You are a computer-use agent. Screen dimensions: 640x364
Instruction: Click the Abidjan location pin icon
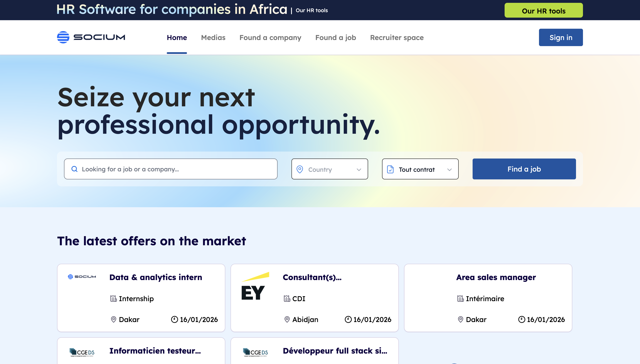(287, 319)
